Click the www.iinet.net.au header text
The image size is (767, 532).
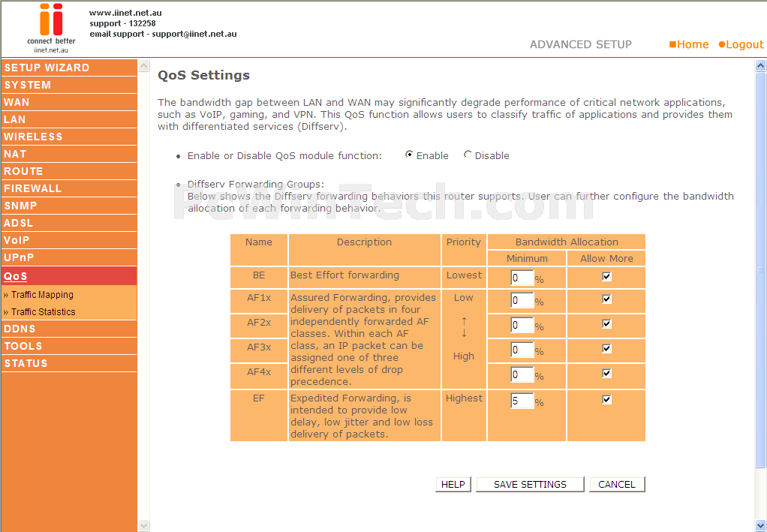125,13
